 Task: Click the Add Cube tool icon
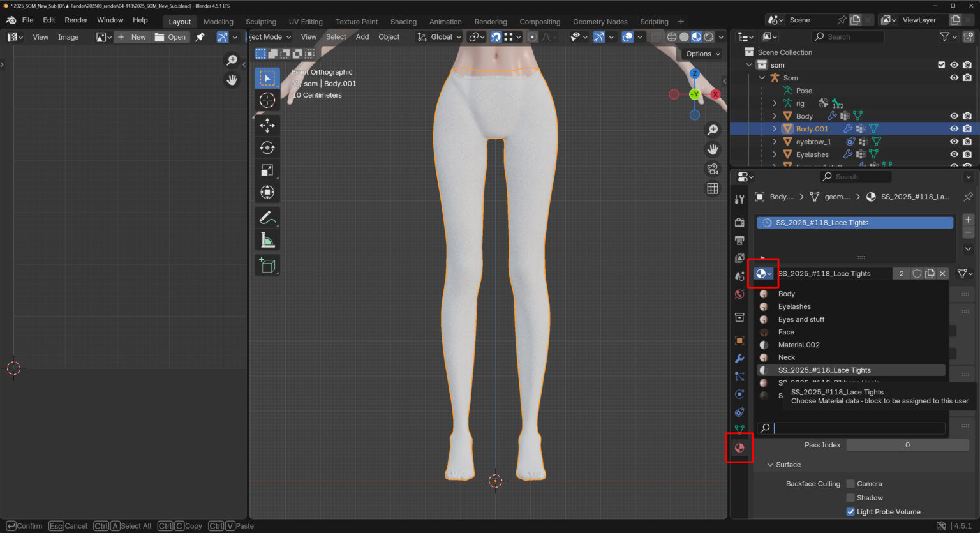(x=267, y=265)
